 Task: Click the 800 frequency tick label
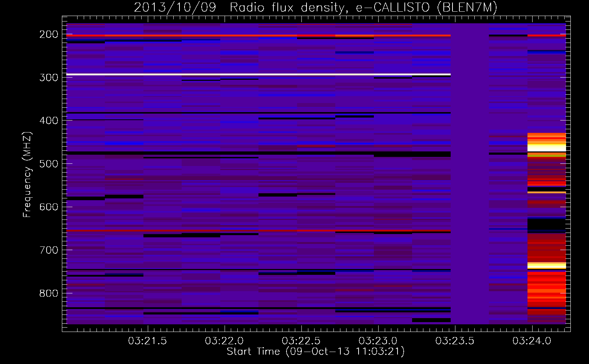[48, 293]
